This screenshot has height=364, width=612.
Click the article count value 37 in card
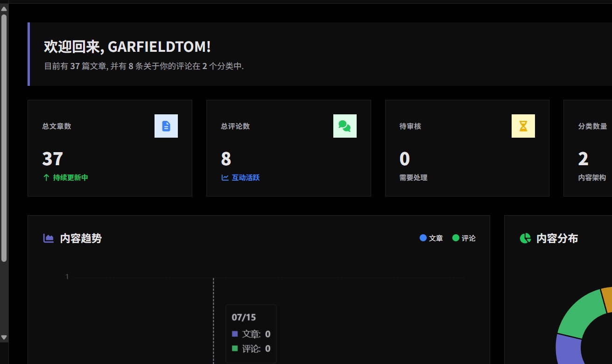click(53, 159)
